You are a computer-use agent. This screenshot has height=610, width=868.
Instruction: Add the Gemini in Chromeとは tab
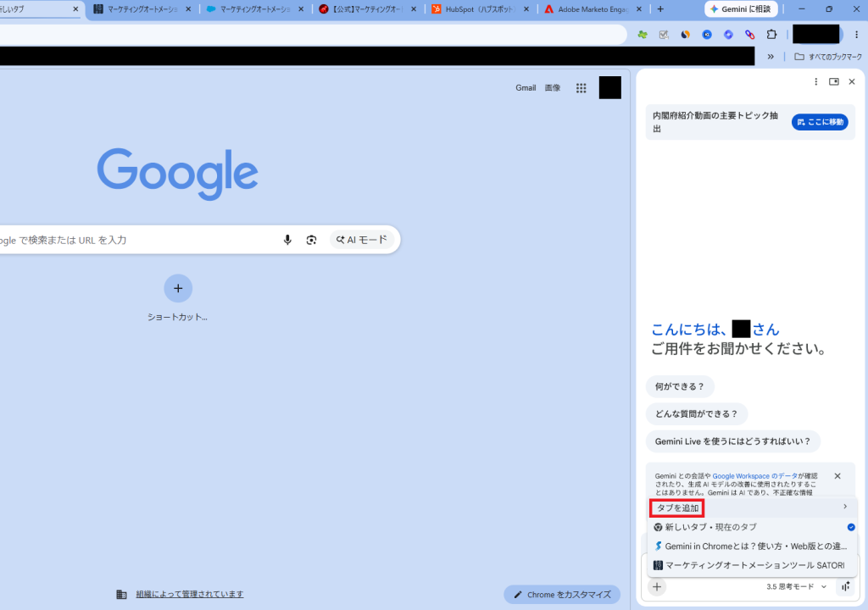(x=753, y=546)
